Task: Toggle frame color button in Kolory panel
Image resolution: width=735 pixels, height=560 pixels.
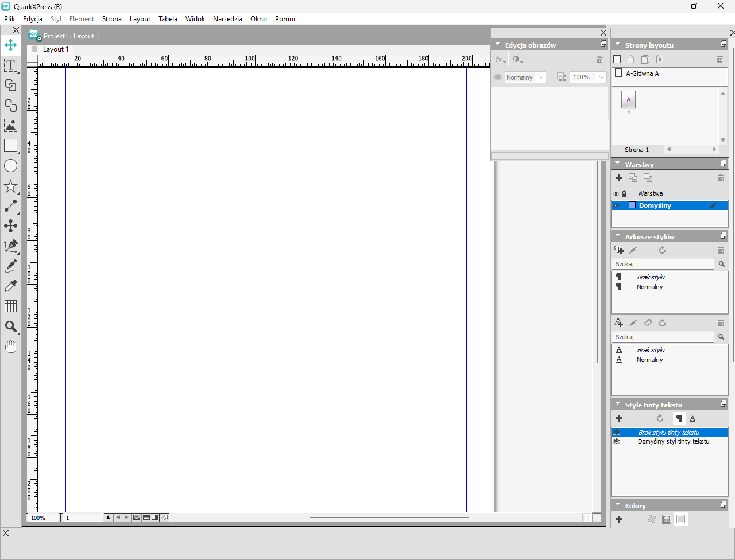Action: 652,519
